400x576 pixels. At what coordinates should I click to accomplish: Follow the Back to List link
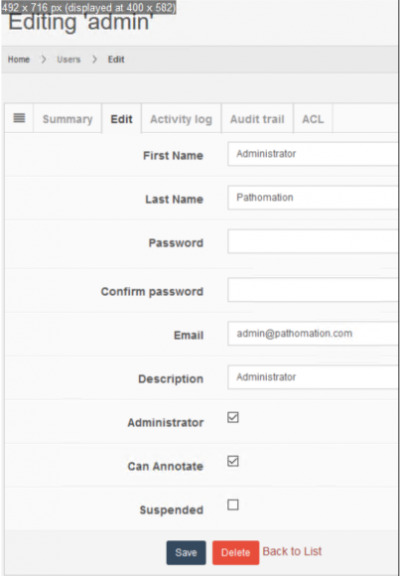(292, 551)
